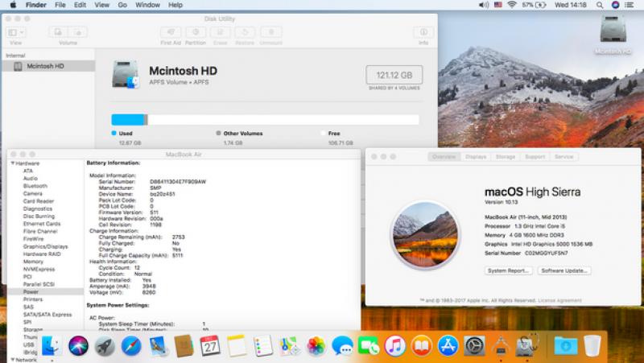This screenshot has width=644, height=363.
Task: Open App Store icon in Dock
Action: pyautogui.click(x=448, y=346)
